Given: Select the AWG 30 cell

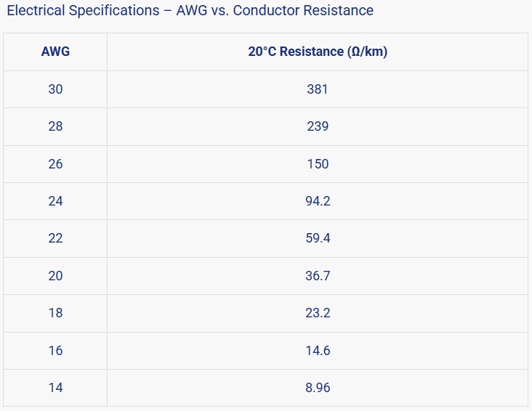Looking at the screenshot, I should (x=55, y=89).
